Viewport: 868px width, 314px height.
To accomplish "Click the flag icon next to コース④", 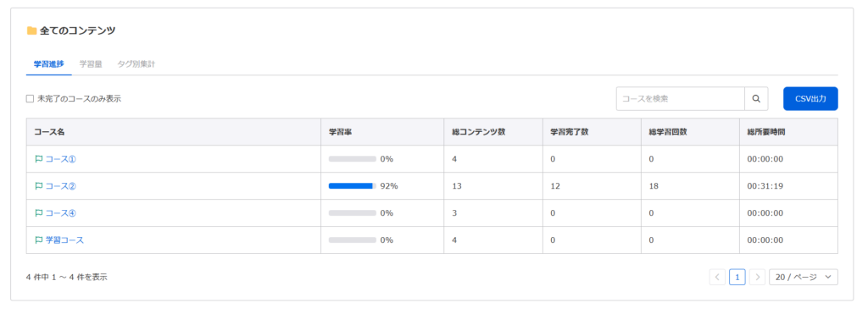I will 39,212.
